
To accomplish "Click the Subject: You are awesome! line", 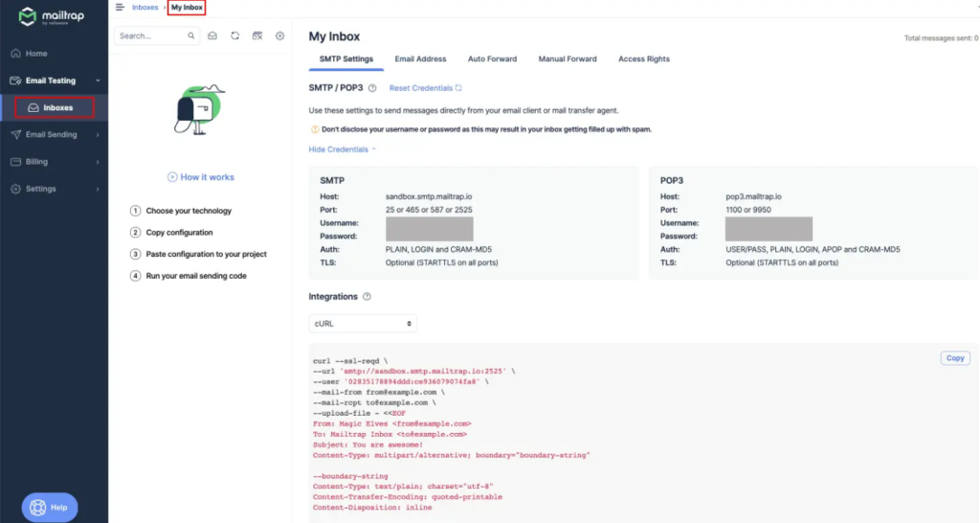I will click(367, 444).
